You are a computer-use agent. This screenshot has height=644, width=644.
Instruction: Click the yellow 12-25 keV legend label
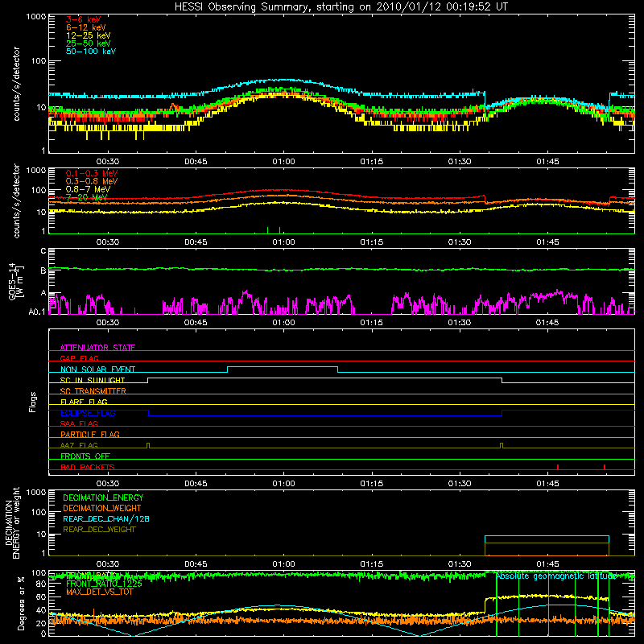pyautogui.click(x=89, y=35)
